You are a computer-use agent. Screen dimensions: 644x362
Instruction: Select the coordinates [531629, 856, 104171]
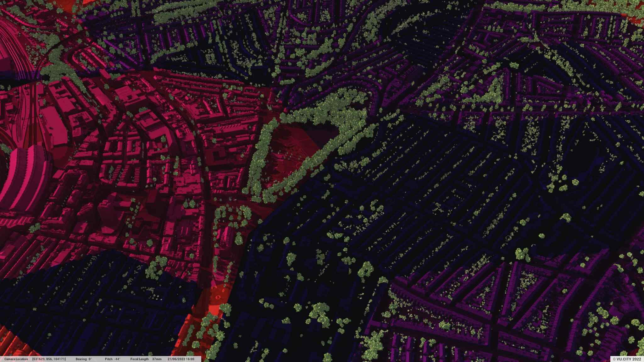tap(49, 359)
